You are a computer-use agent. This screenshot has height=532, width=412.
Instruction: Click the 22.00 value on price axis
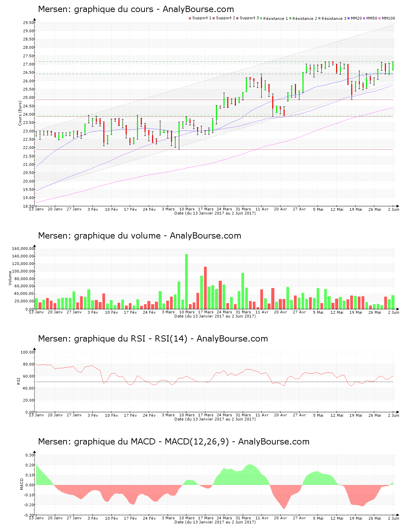28,148
